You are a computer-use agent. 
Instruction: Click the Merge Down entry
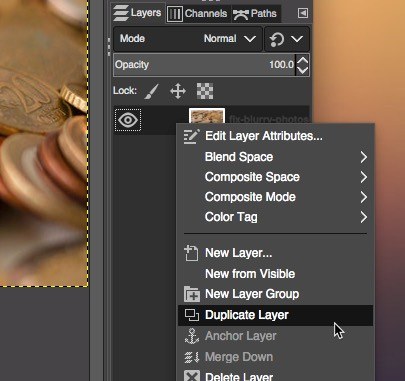pyautogui.click(x=275, y=357)
